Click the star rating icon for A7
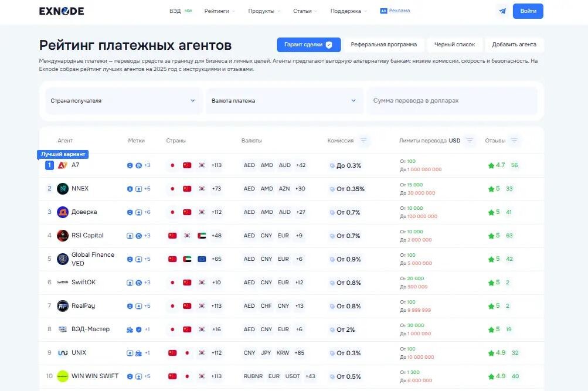 [491, 165]
